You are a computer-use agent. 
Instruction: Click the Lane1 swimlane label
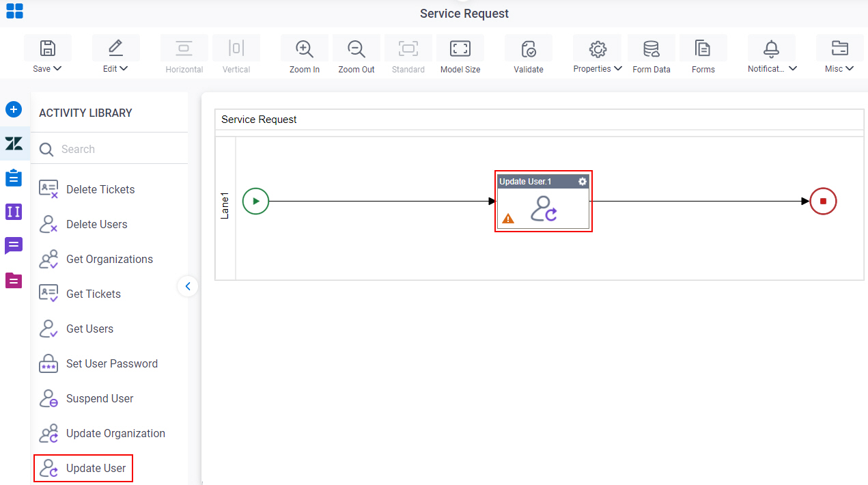[x=225, y=205]
